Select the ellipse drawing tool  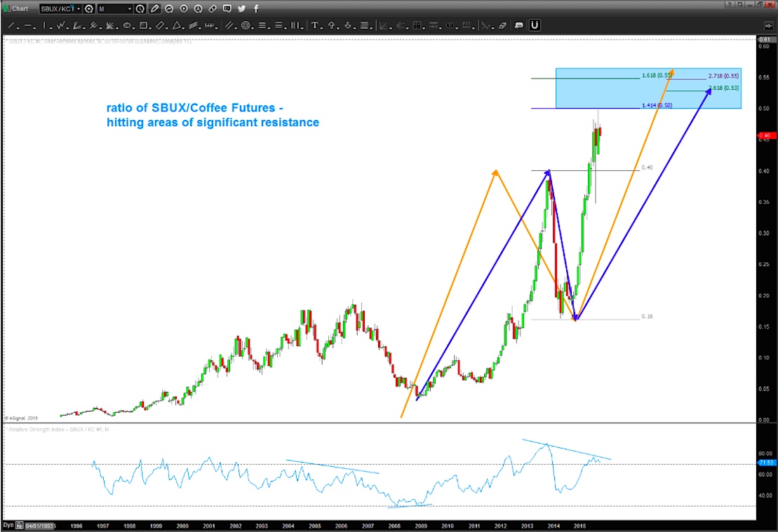[x=127, y=25]
